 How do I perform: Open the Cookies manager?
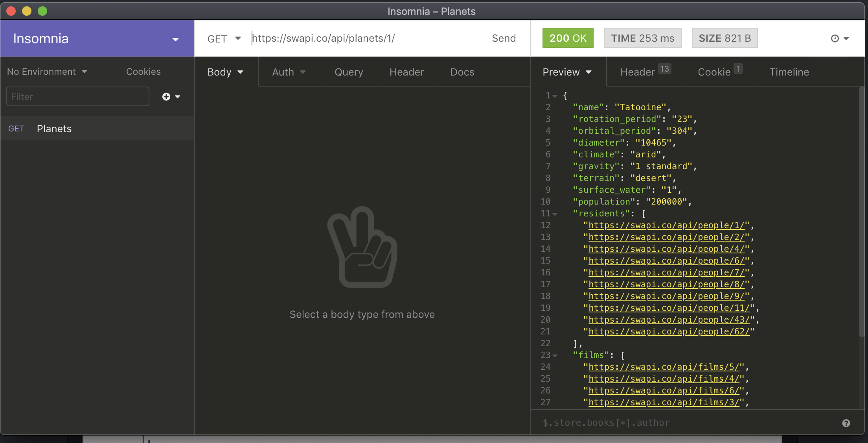pyautogui.click(x=143, y=72)
